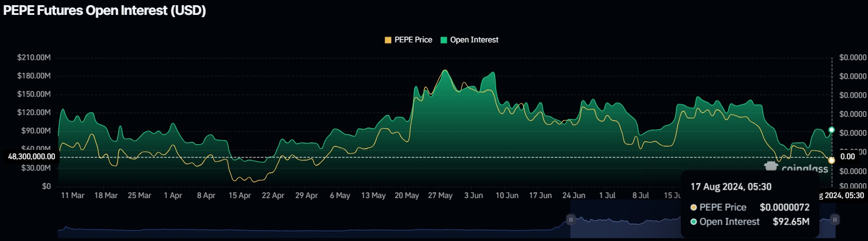868x241 pixels.
Task: Click the 8 Apr x-axis date label
Action: [x=206, y=195]
